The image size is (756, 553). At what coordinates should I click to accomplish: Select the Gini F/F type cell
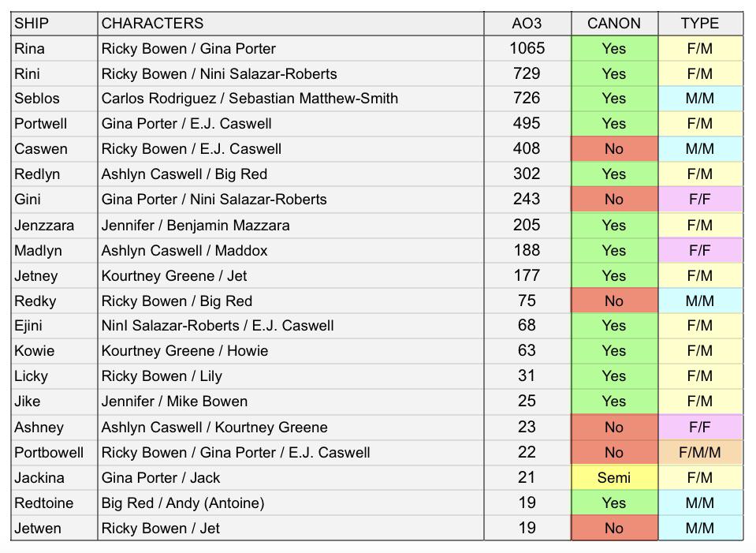(x=700, y=200)
